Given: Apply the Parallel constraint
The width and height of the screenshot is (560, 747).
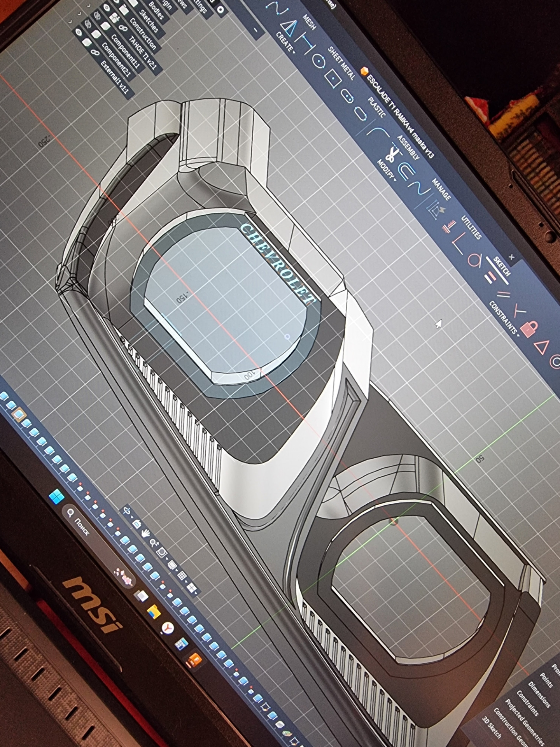Looking at the screenshot, I should point(504,294).
